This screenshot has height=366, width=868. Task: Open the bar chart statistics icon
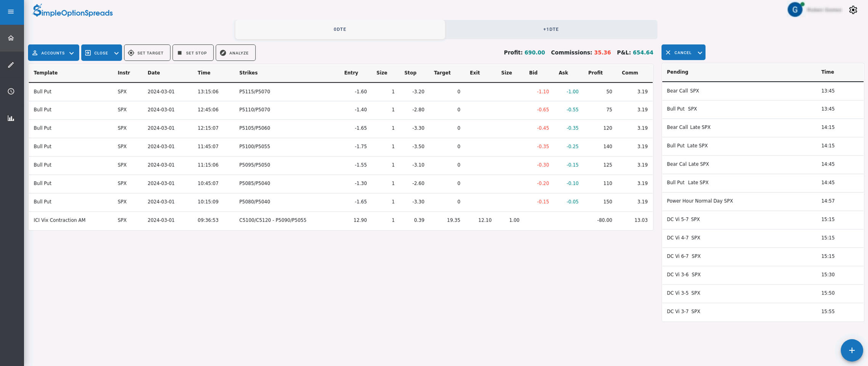coord(11,118)
